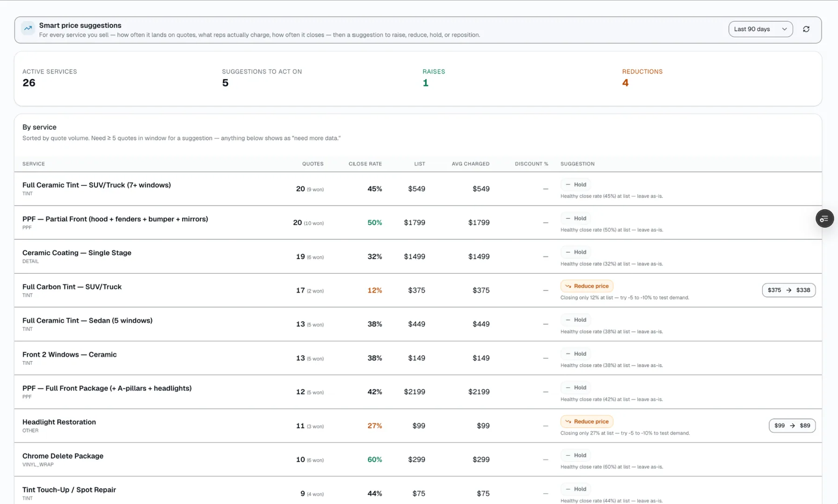Sort by the Close Rate column header
The image size is (838, 504).
[x=365, y=164]
